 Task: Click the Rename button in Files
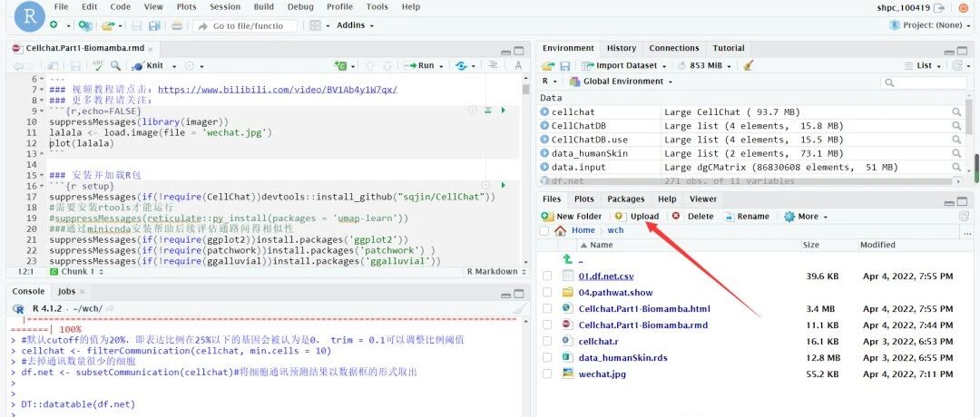pos(747,216)
